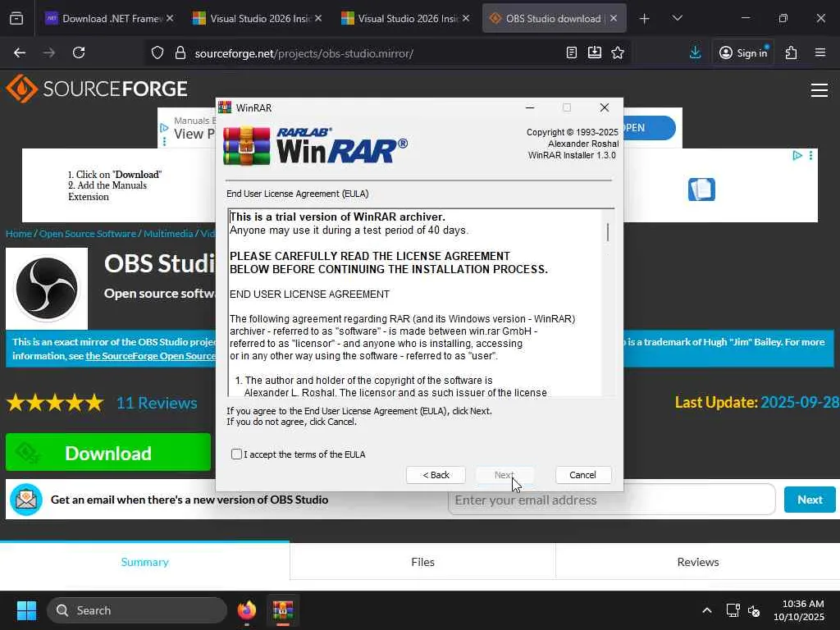This screenshot has width=840, height=630.
Task: Click the five-star rating icons
Action: click(55, 403)
